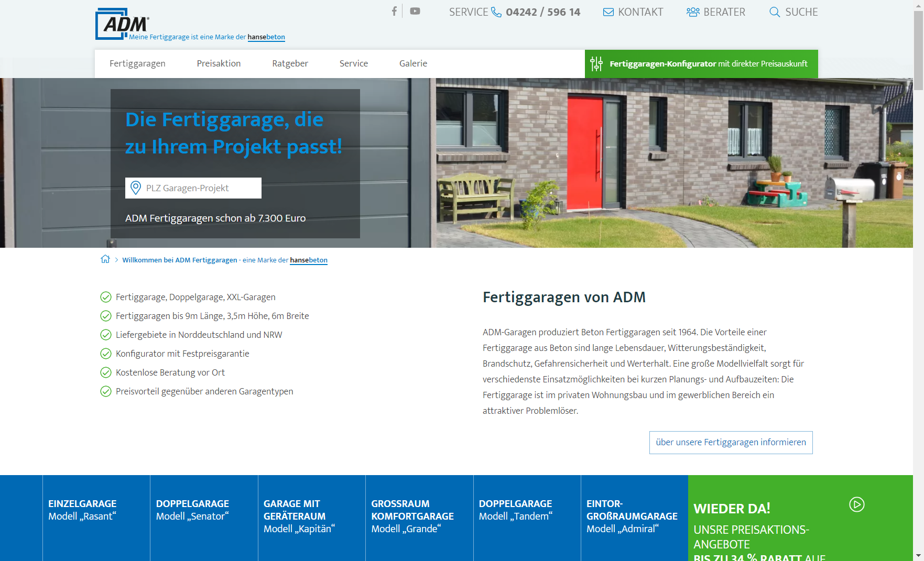Click checkmark icon beside Kostenlose Beratung vor Ort
This screenshot has height=561, width=924.
(106, 373)
